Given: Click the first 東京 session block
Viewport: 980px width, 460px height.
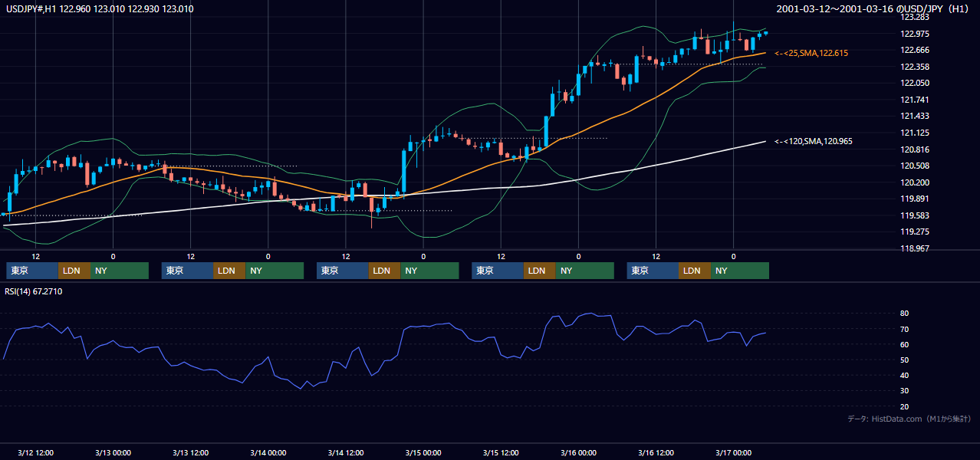Looking at the screenshot, I should click(32, 271).
